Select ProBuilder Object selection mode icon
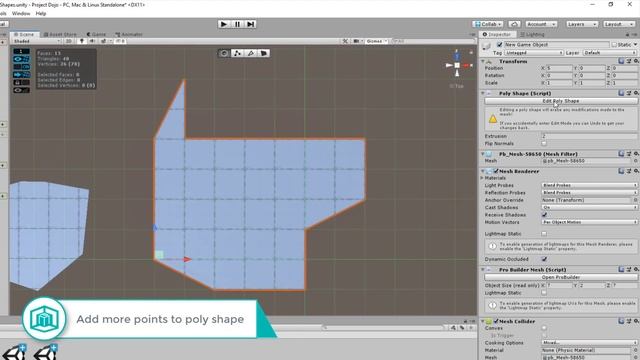 (224, 53)
